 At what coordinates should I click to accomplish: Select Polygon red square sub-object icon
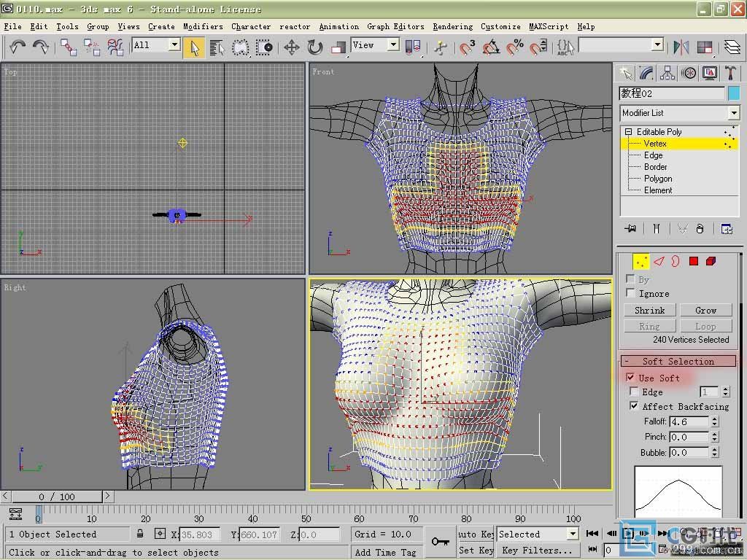pos(694,261)
